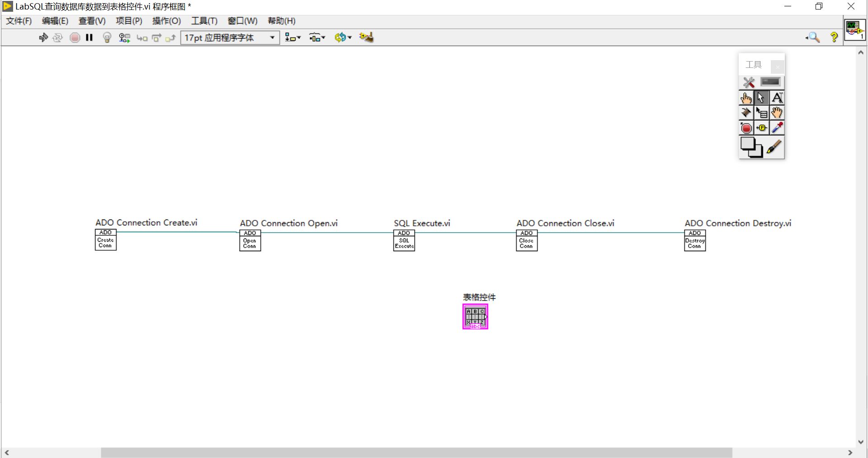Click the Clean Up Diagram broom icon
Viewport: 868px width, 458px height.
pyautogui.click(x=366, y=38)
